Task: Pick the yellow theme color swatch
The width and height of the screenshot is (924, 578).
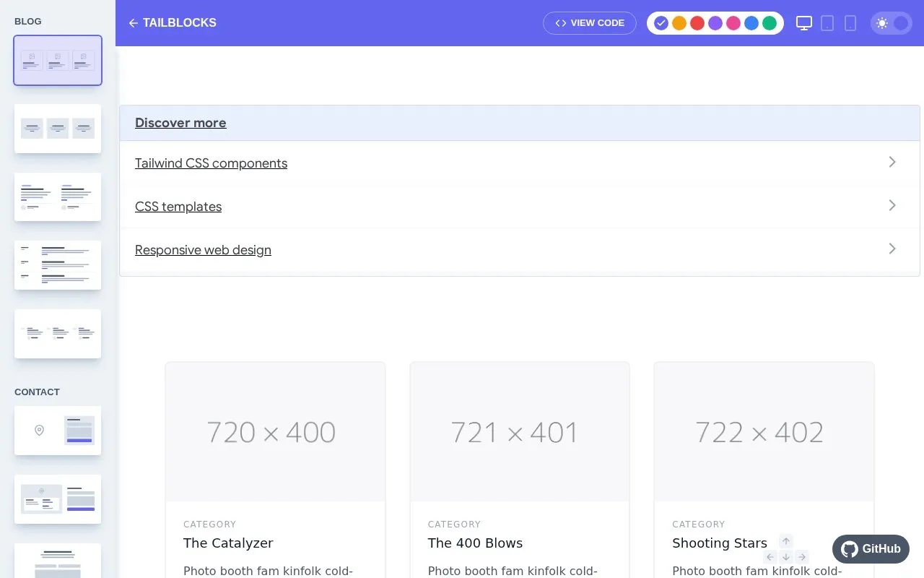Action: tap(679, 23)
